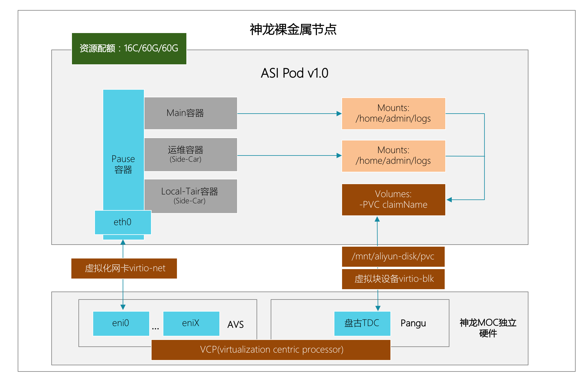Select the eth0 interface box
This screenshot has width=588, height=383.
123,222
